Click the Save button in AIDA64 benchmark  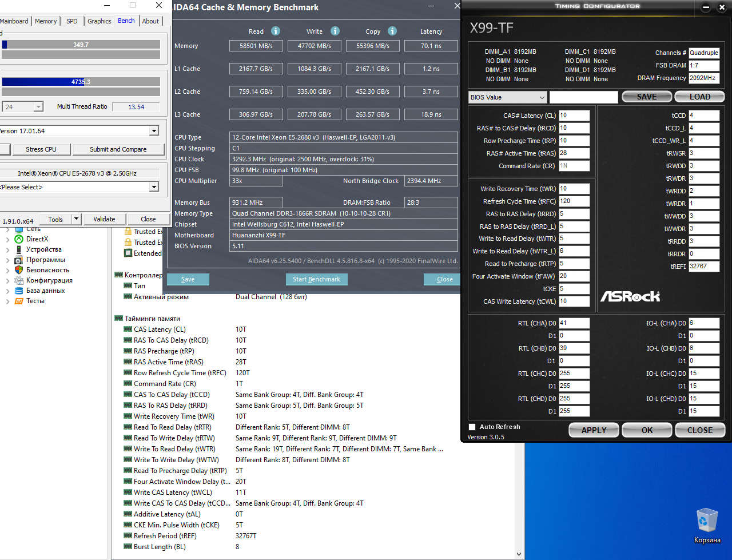click(x=188, y=279)
